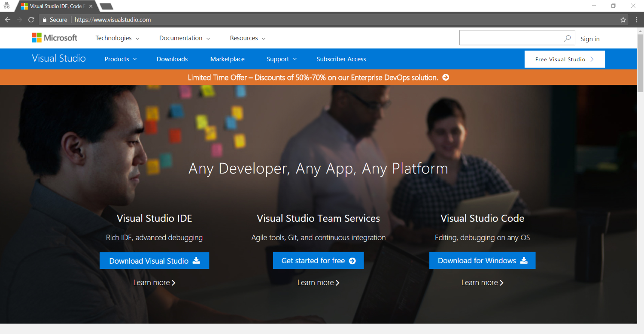Viewport: 644px width, 334px height.
Task: Go to the Downloads page
Action: (x=172, y=59)
